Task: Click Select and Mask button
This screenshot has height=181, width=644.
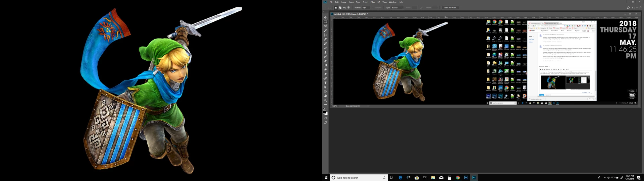Action: tap(450, 8)
